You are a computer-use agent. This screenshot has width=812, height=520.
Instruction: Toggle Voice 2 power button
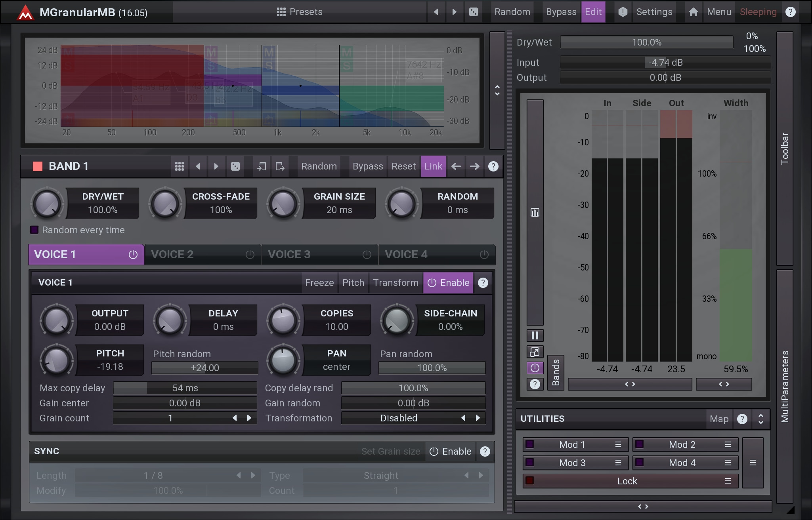coord(250,255)
